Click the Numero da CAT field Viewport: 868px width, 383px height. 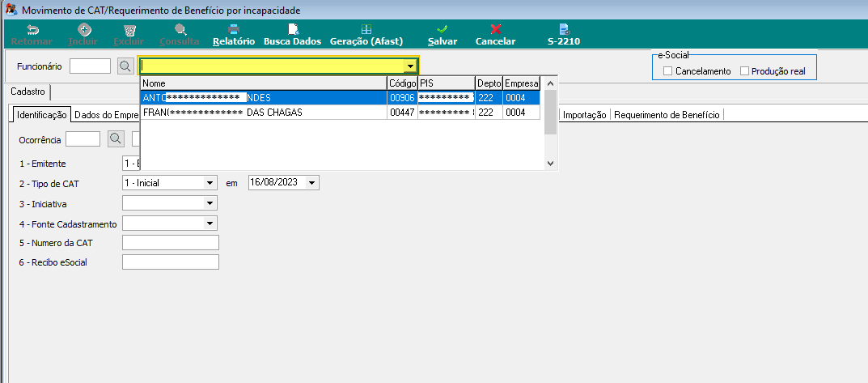coord(171,243)
